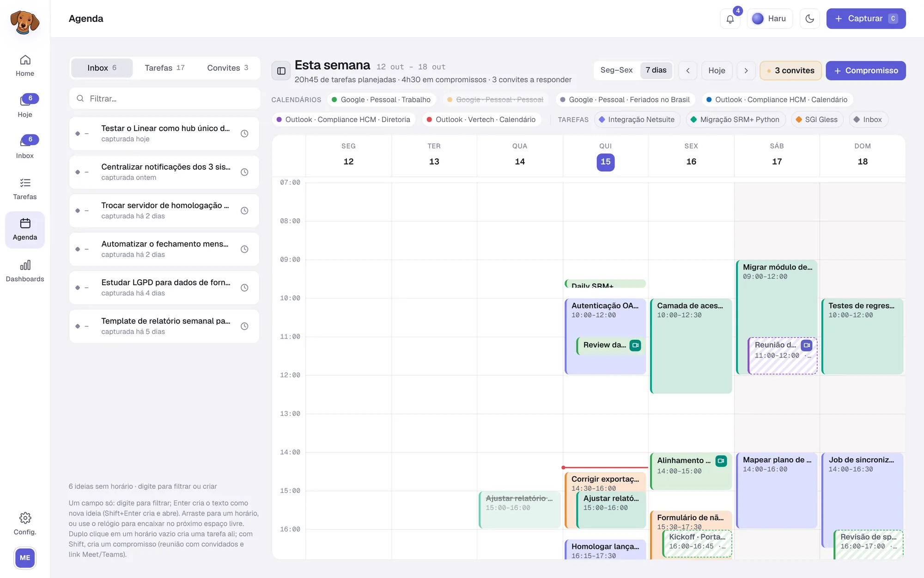924x578 pixels.
Task: Toggle Feriados no Brasil calendar
Action: [625, 99]
